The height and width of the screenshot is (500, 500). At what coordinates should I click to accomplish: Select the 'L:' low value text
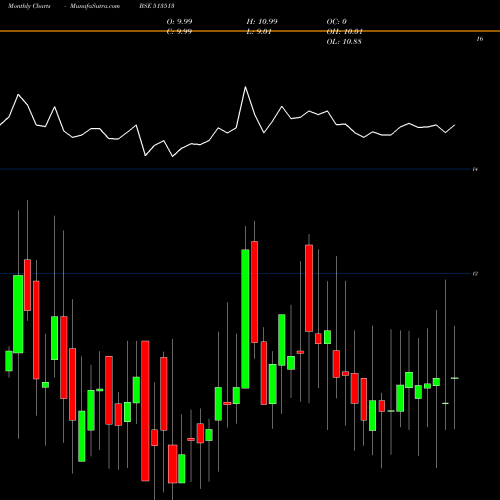point(259,32)
